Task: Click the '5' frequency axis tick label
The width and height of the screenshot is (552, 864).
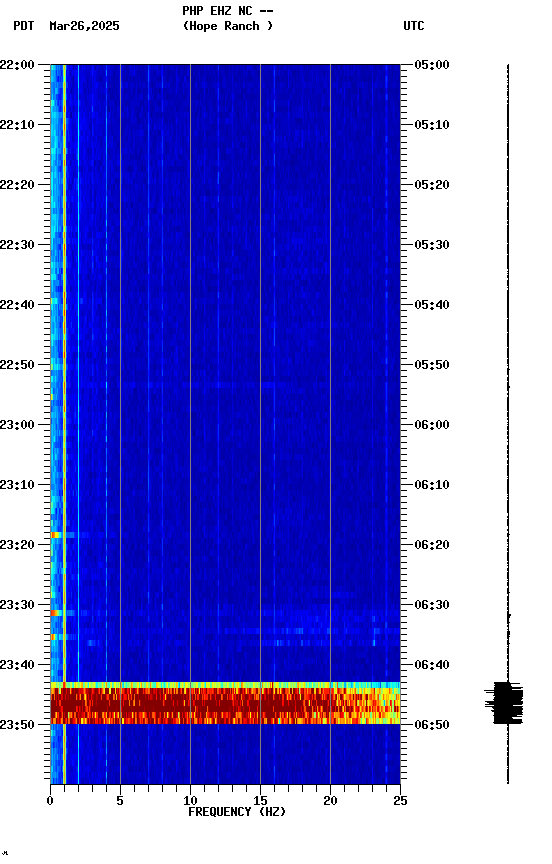Action: (x=120, y=801)
